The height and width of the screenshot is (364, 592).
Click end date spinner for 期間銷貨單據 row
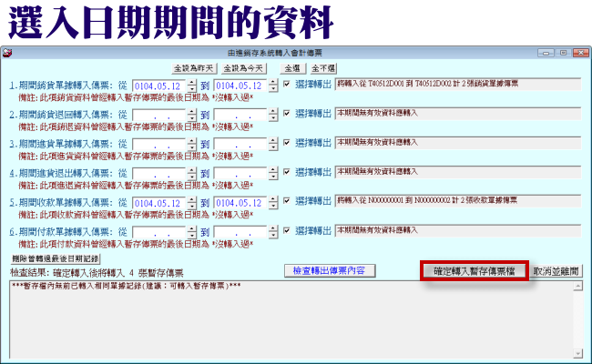click(271, 86)
